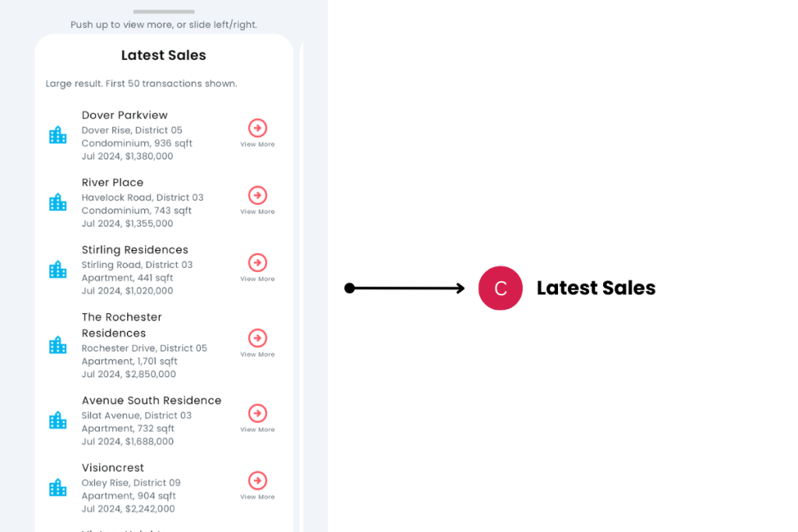Select the Avenue South Residence title
This screenshot has height=532, width=798.
click(151, 400)
